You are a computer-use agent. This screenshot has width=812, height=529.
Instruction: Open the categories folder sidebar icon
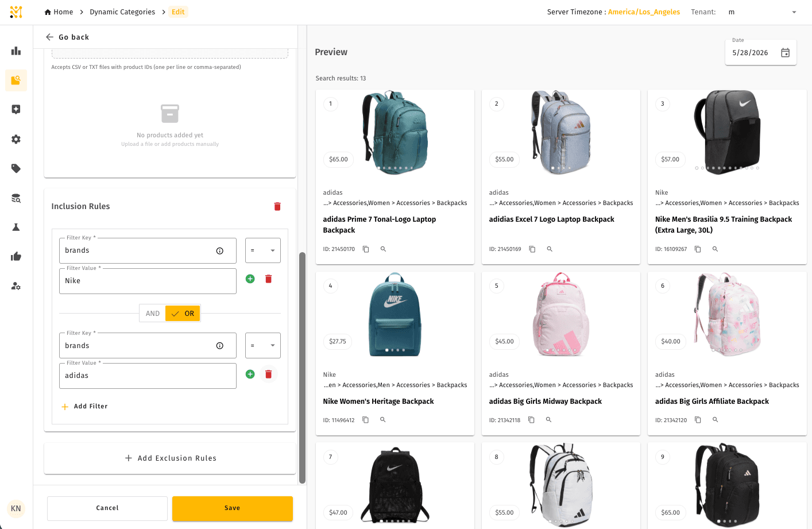16,80
